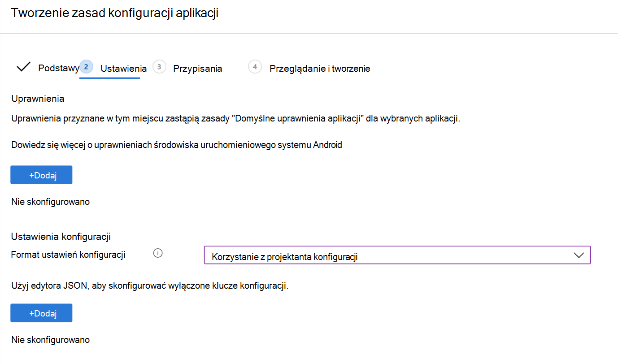618x364 pixels.
Task: Click the Ustawienia konfiguracji section heading
Action: 61,237
